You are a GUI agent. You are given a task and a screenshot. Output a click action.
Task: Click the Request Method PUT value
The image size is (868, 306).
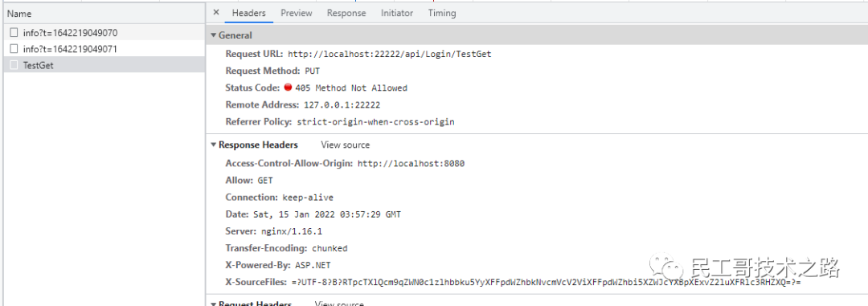coord(312,71)
